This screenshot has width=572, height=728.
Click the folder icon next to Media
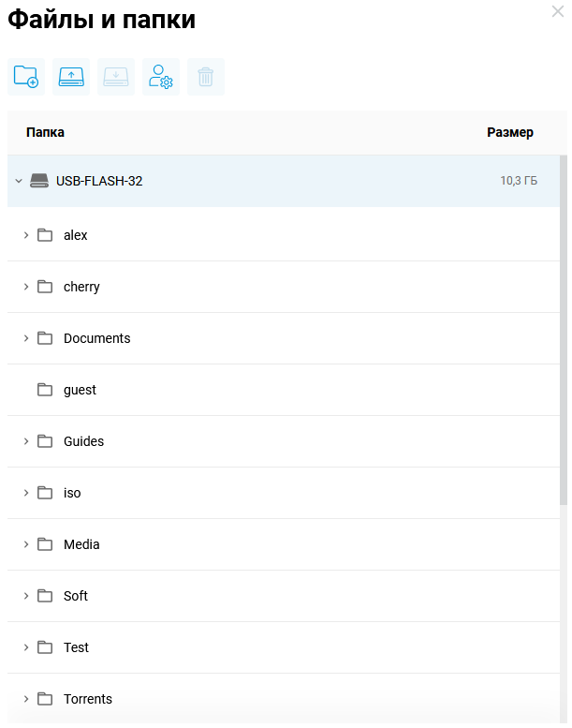tap(45, 544)
